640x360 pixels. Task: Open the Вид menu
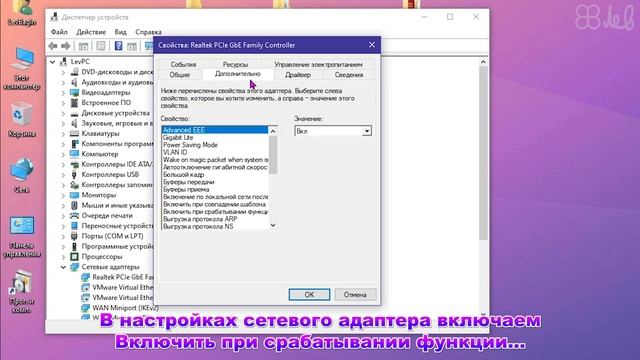click(x=120, y=32)
